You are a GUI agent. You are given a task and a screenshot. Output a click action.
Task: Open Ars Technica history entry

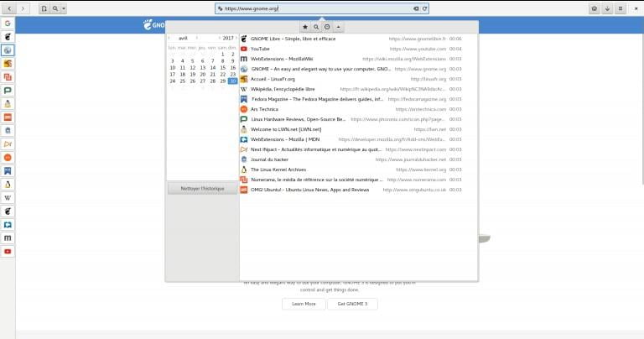[358, 109]
